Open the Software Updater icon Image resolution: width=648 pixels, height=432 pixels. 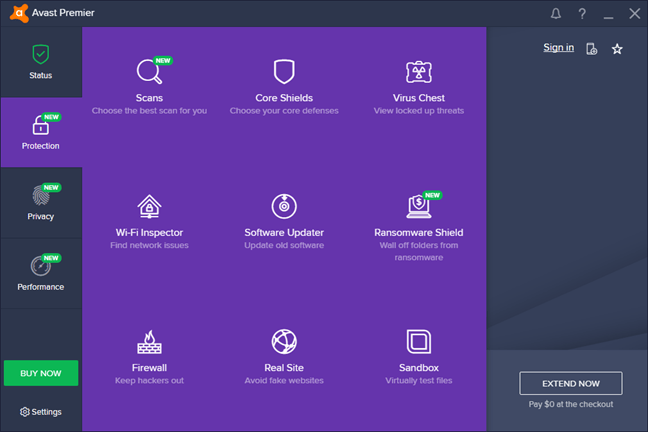point(284,207)
